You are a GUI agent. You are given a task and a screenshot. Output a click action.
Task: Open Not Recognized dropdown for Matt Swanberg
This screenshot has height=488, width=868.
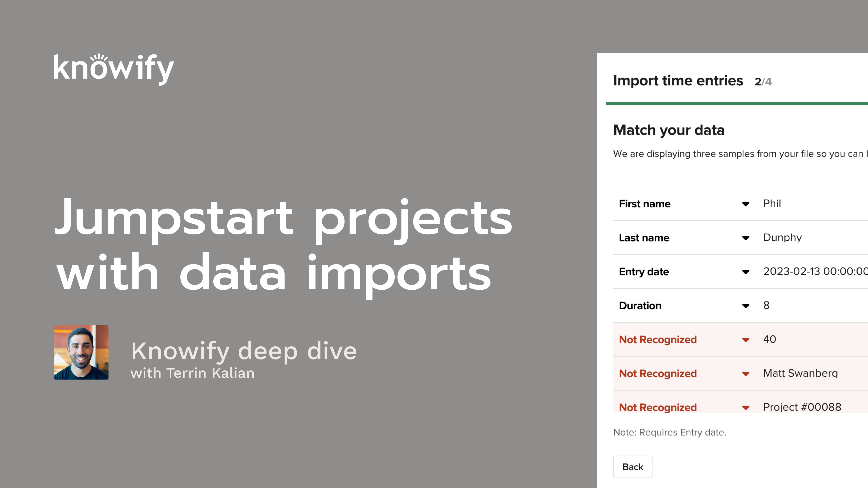coord(745,374)
